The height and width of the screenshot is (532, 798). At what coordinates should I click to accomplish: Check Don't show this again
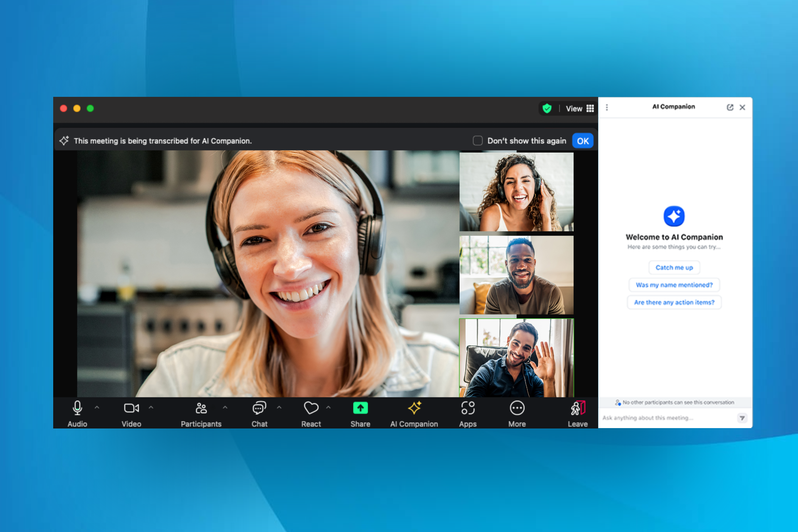pyautogui.click(x=478, y=140)
